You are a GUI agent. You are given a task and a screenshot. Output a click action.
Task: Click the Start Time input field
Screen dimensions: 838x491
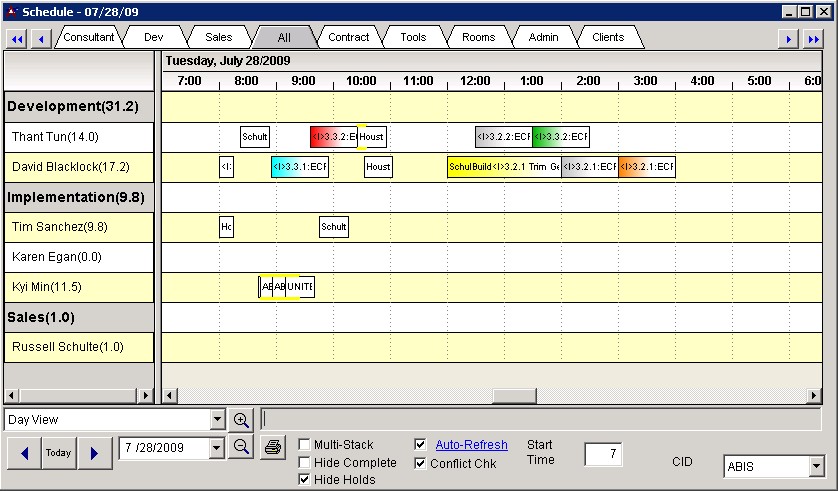[604, 454]
